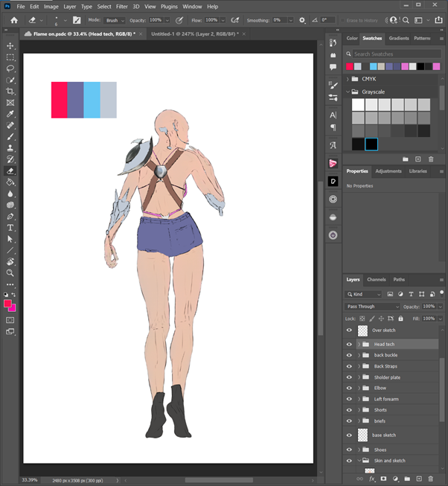
Task: Select the Eraser tool in toolbox
Action: pyautogui.click(x=10, y=170)
